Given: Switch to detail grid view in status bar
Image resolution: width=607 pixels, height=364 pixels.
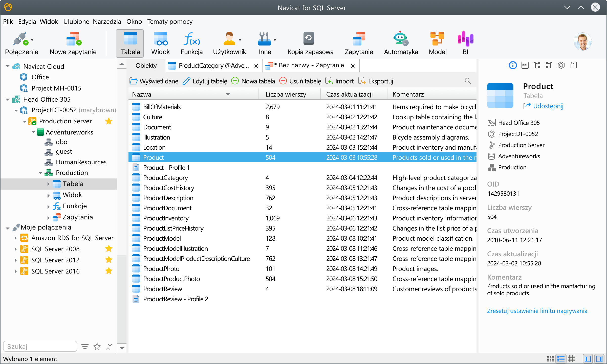Looking at the screenshot, I should pyautogui.click(x=572, y=359).
